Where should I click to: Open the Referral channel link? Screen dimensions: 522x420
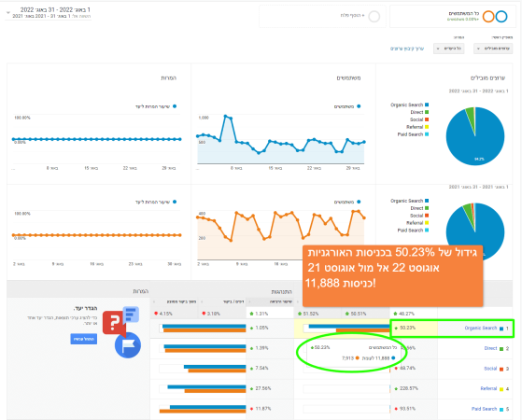pyautogui.click(x=488, y=388)
